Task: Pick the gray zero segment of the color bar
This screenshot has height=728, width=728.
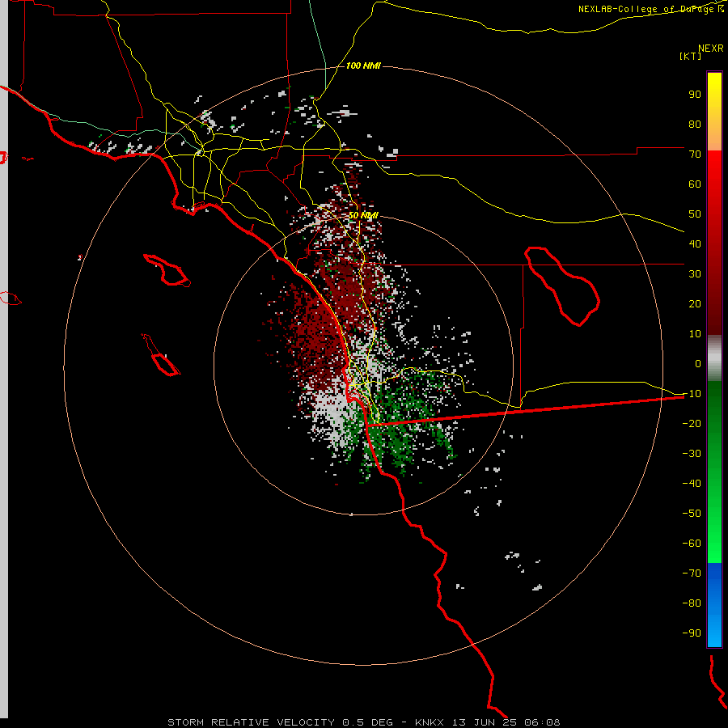Action: pyautogui.click(x=714, y=358)
